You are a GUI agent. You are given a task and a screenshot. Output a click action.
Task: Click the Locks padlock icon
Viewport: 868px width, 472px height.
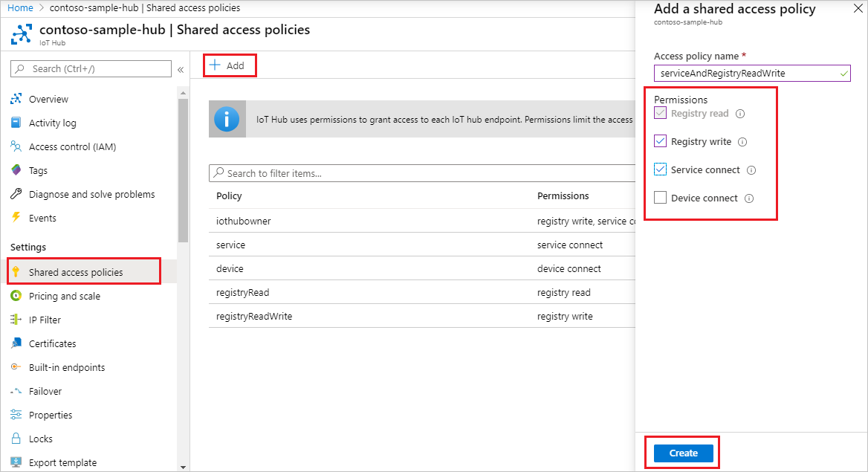16,439
